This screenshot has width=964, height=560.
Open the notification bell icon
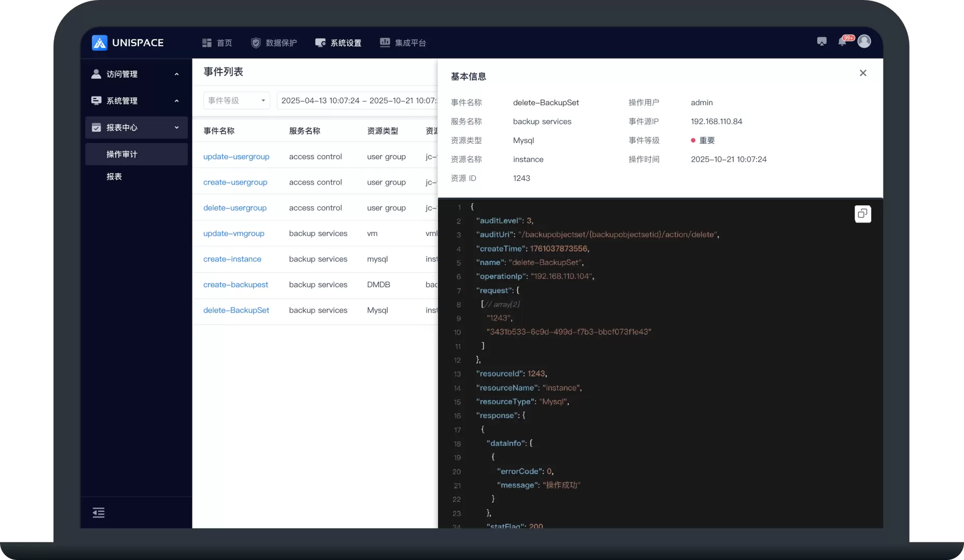click(842, 41)
